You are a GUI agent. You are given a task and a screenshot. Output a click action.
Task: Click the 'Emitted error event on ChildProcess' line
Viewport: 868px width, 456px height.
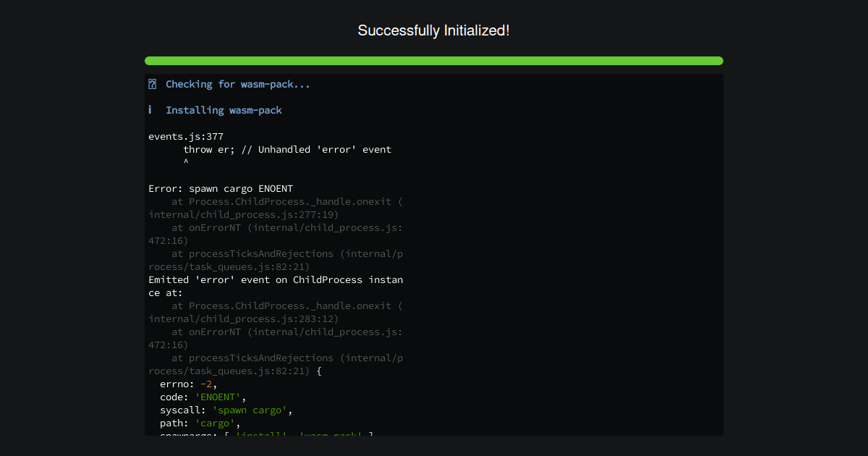(x=275, y=279)
